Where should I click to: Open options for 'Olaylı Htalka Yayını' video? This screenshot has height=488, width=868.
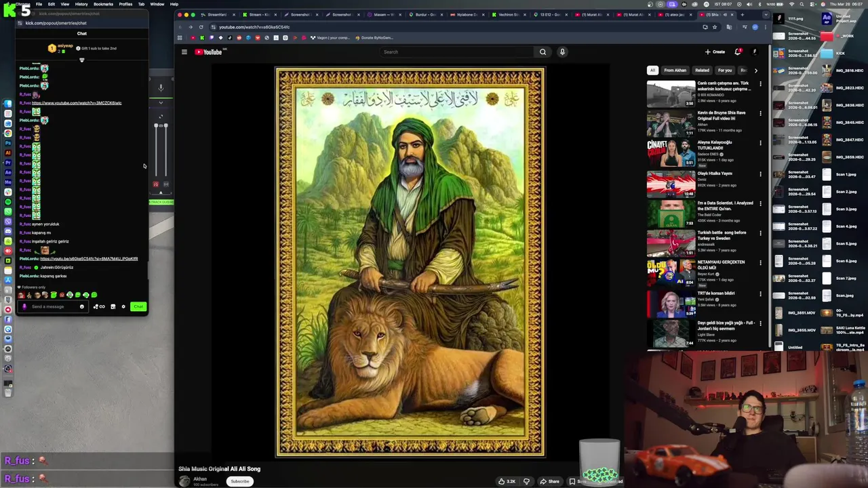click(x=760, y=174)
